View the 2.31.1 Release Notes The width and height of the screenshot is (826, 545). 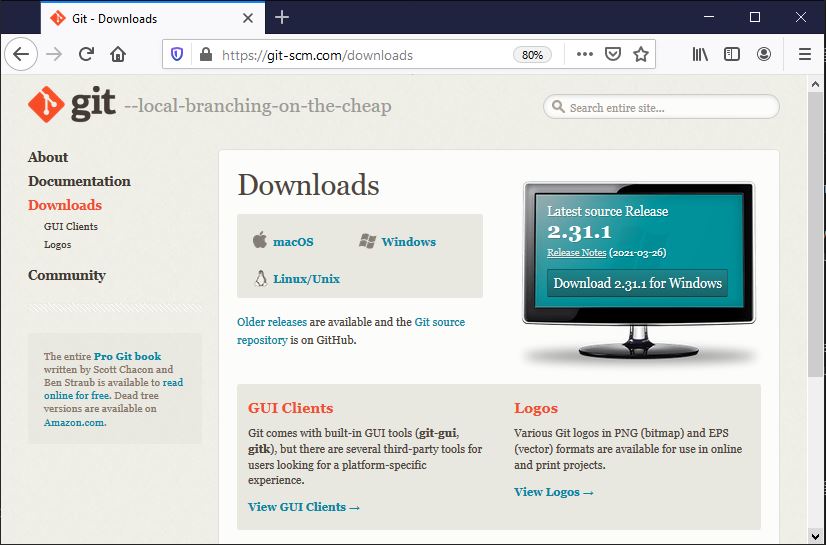(x=576, y=252)
